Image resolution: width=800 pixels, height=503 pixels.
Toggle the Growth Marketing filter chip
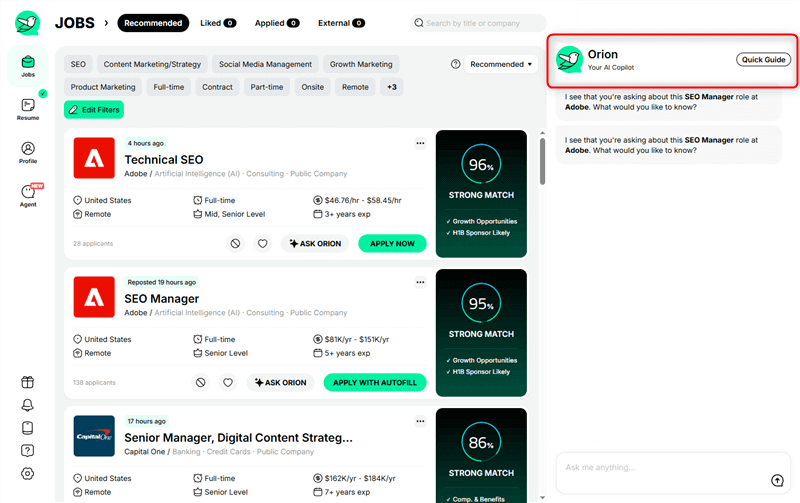pos(361,64)
